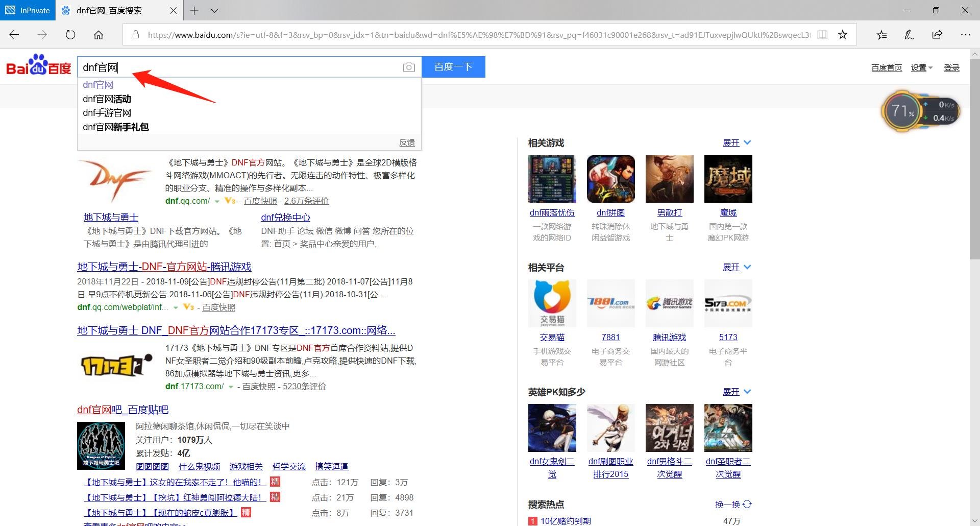Open the 地下城与勇士-DNF-官方网站-腾讯游戏 link
The image size is (980, 526).
pos(164,267)
